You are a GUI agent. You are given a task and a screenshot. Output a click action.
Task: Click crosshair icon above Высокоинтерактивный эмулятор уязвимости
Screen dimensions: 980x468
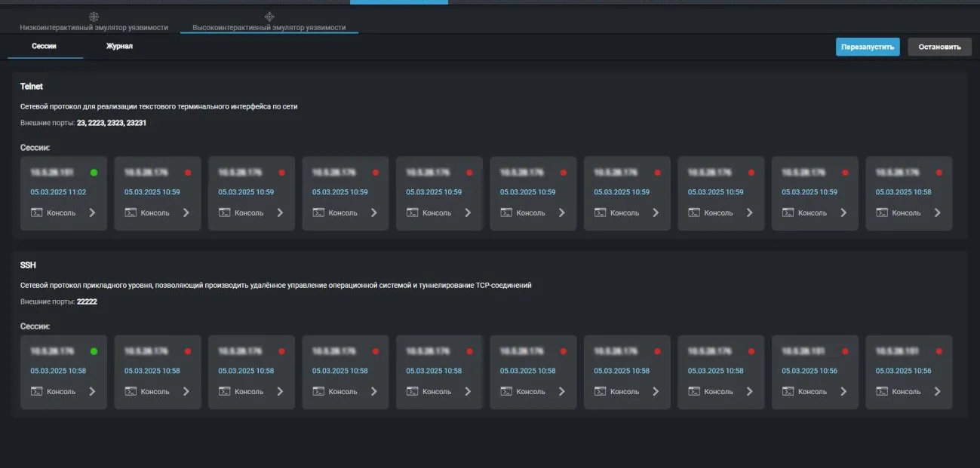[x=269, y=16]
